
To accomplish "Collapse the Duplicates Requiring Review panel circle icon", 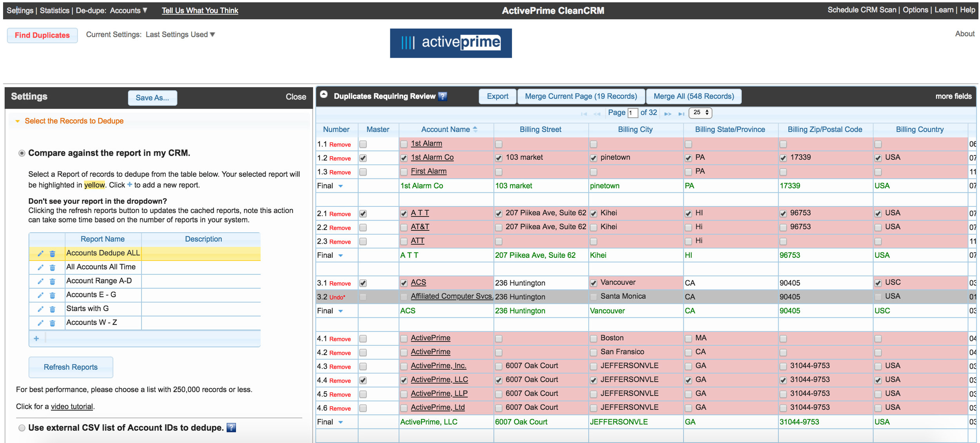I will coord(324,94).
